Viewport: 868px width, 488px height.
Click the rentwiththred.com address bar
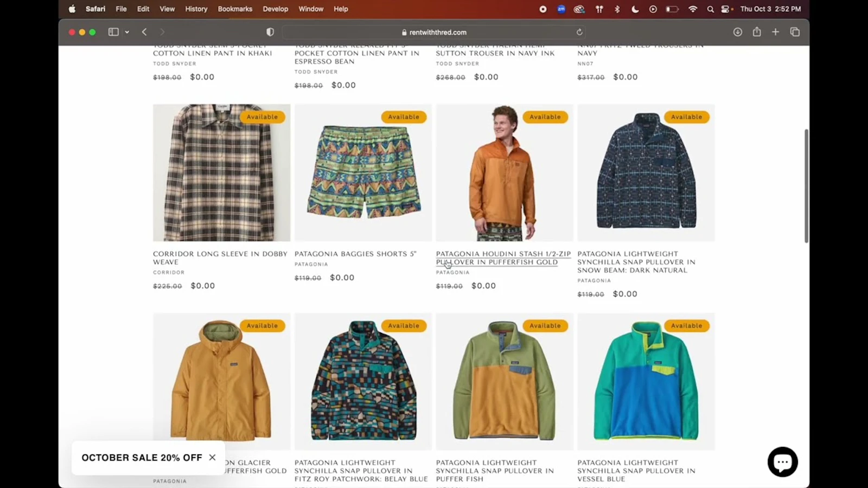[x=434, y=32]
